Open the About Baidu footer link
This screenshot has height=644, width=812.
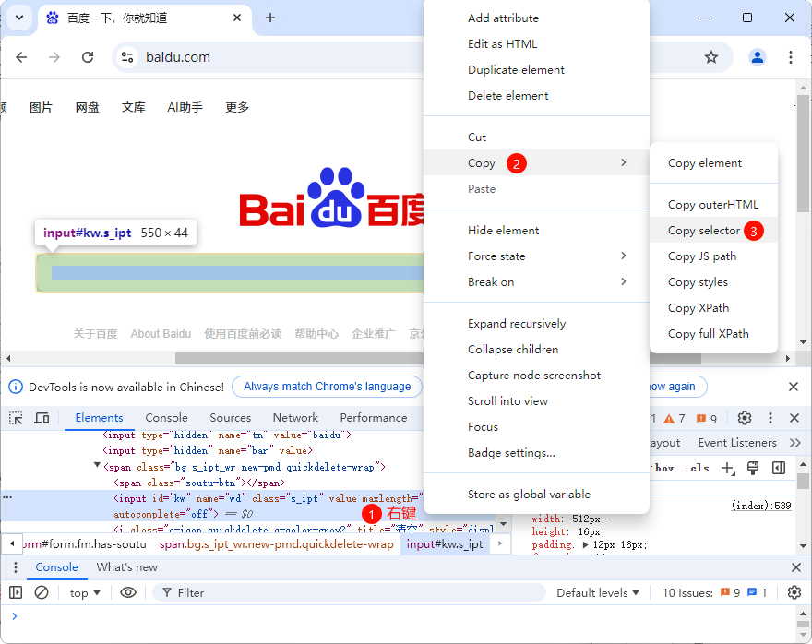[161, 334]
